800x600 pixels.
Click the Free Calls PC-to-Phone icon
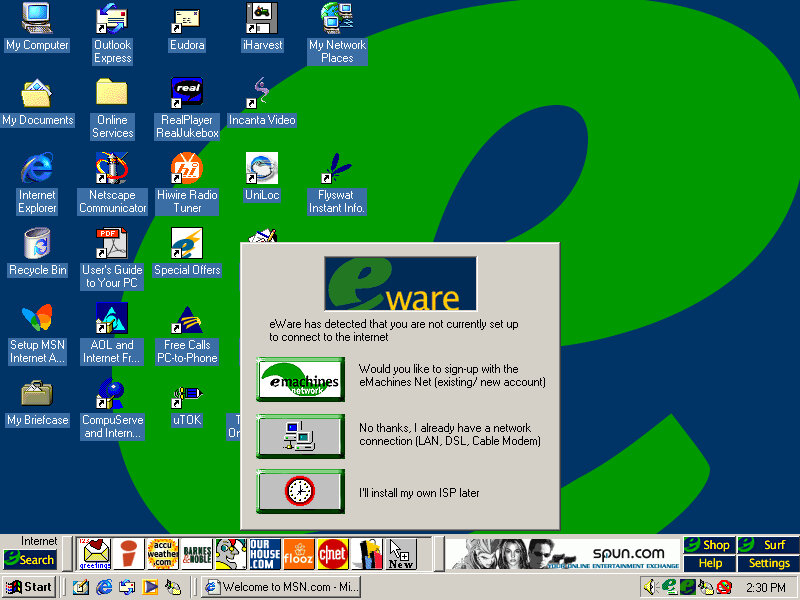point(187,320)
